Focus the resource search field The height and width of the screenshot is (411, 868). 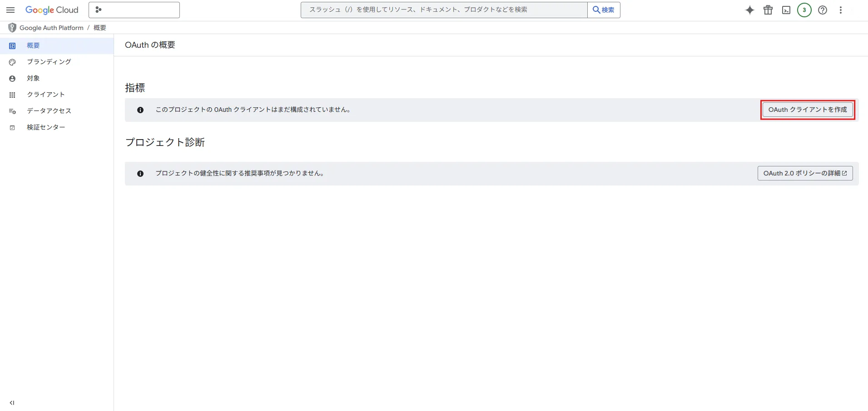[444, 10]
